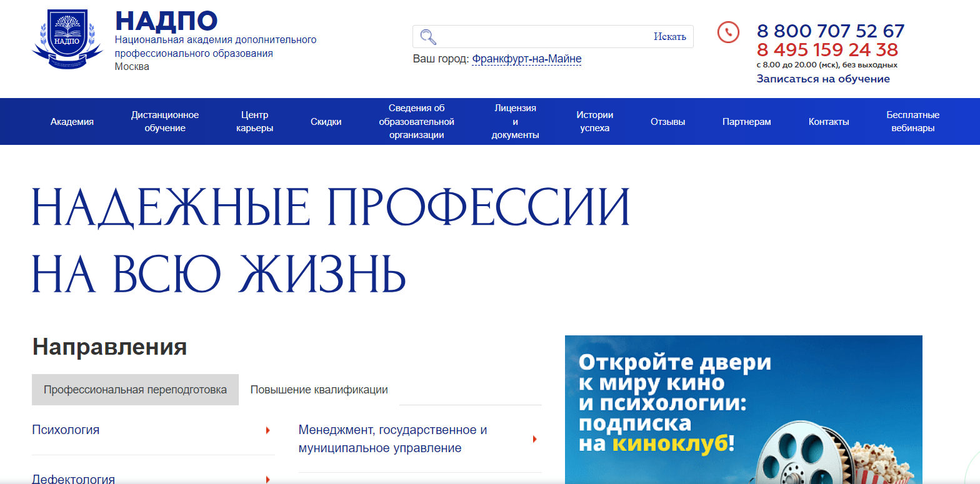The image size is (980, 484).
Task: Click the Искать search button
Action: click(669, 36)
